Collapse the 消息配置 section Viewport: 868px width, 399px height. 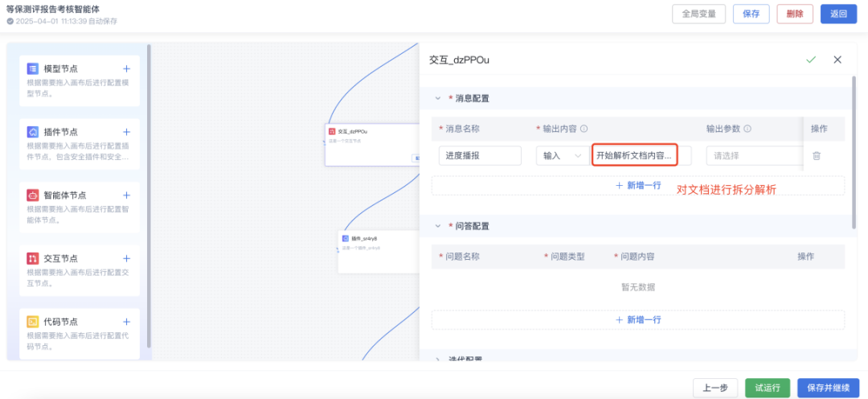click(438, 98)
